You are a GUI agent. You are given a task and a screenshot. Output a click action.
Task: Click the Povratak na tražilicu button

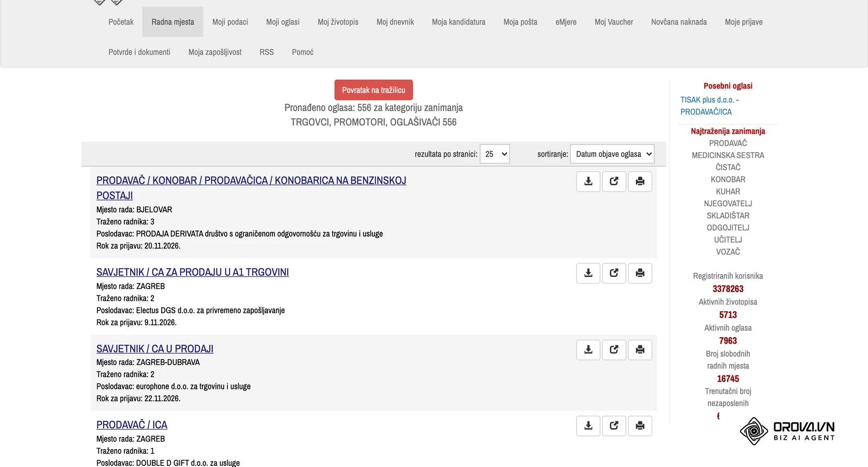(x=374, y=90)
